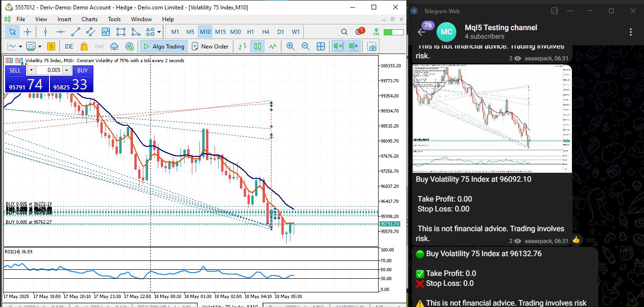Switch timeframe to H1
This screenshot has width=644, height=307.
point(250,32)
